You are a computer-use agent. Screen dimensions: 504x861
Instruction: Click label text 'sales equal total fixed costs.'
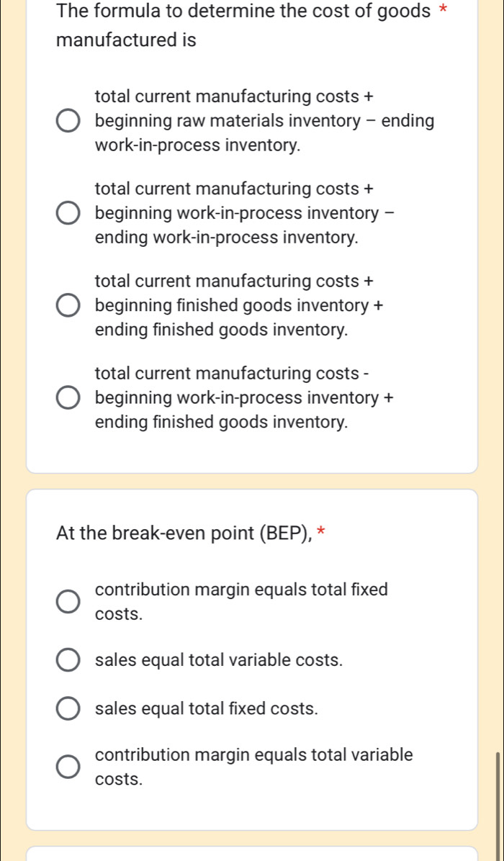pos(206,708)
